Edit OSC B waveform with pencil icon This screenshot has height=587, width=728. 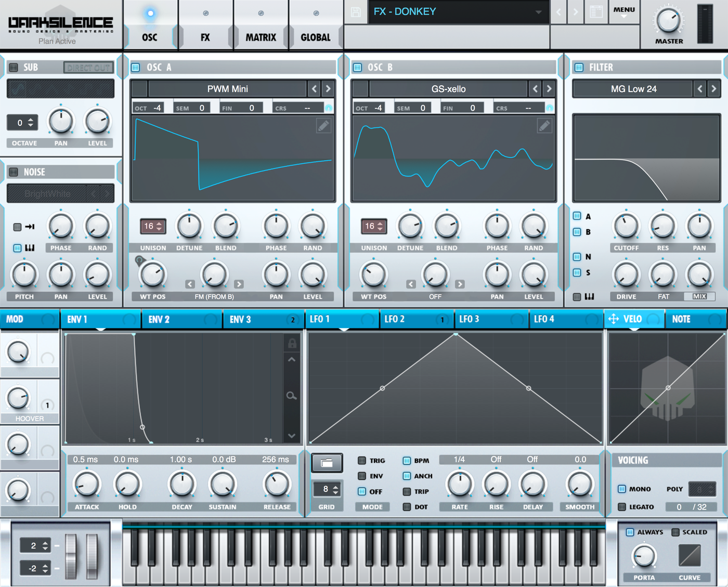point(544,126)
